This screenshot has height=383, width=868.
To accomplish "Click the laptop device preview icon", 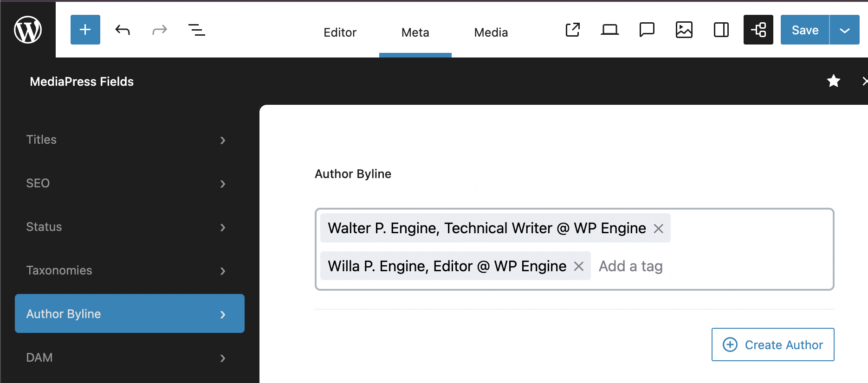I will tap(609, 30).
